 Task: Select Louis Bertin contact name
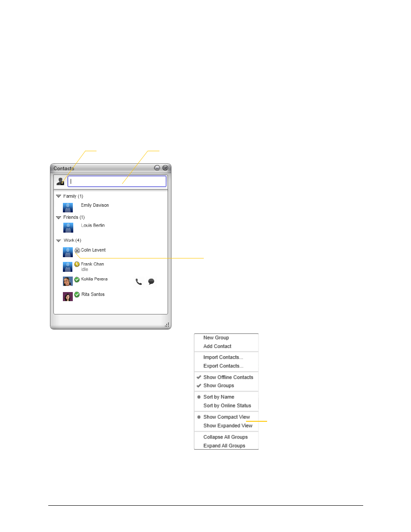pyautogui.click(x=93, y=225)
